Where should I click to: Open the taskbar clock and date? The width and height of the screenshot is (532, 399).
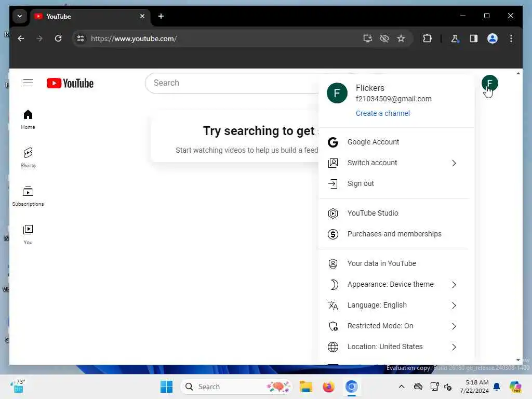point(474,387)
